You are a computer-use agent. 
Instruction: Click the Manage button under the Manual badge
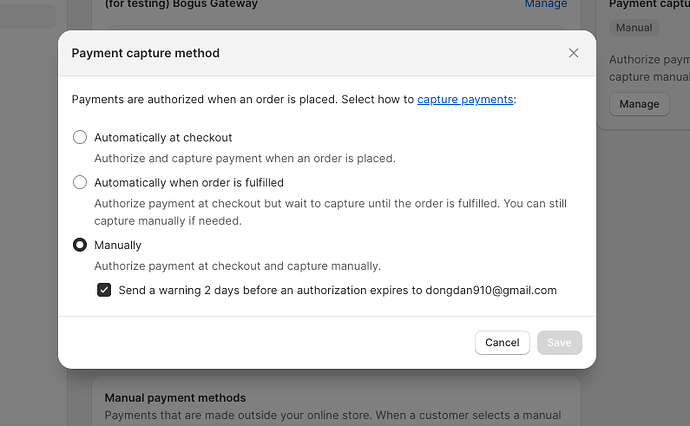639,103
